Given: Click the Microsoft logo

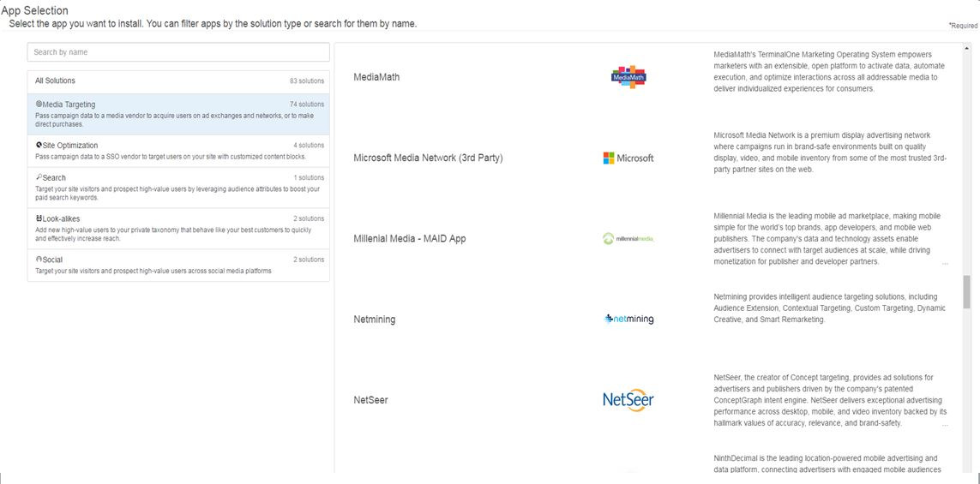Looking at the screenshot, I should click(628, 158).
